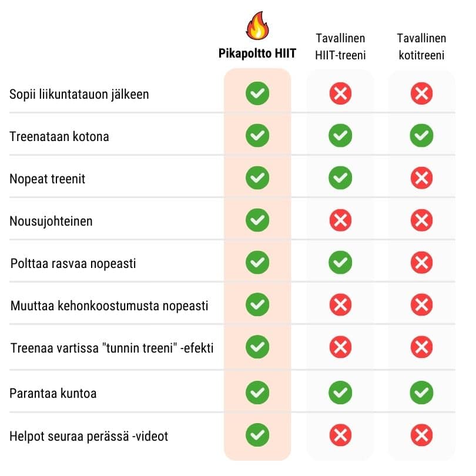Viewport: 476px width, 476px height.
Task: Select the Tavallinen HIIT-treeni column heading
Action: tap(340, 47)
